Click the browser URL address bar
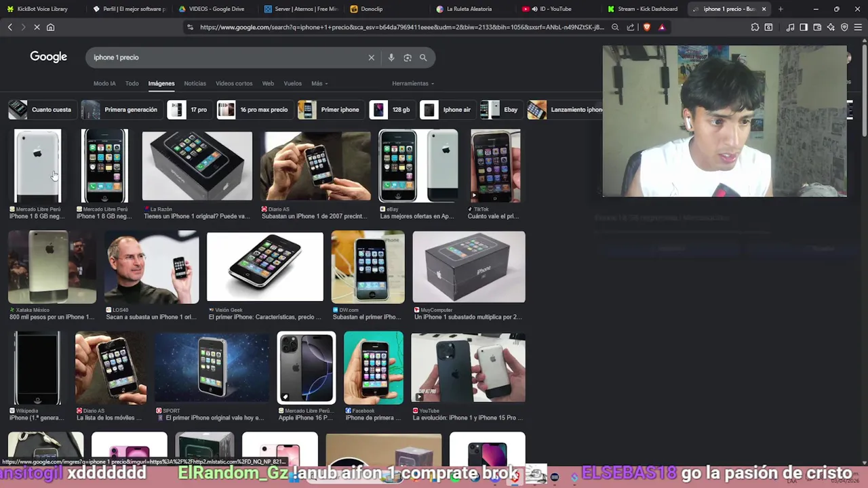This screenshot has height=488, width=868. tap(400, 27)
